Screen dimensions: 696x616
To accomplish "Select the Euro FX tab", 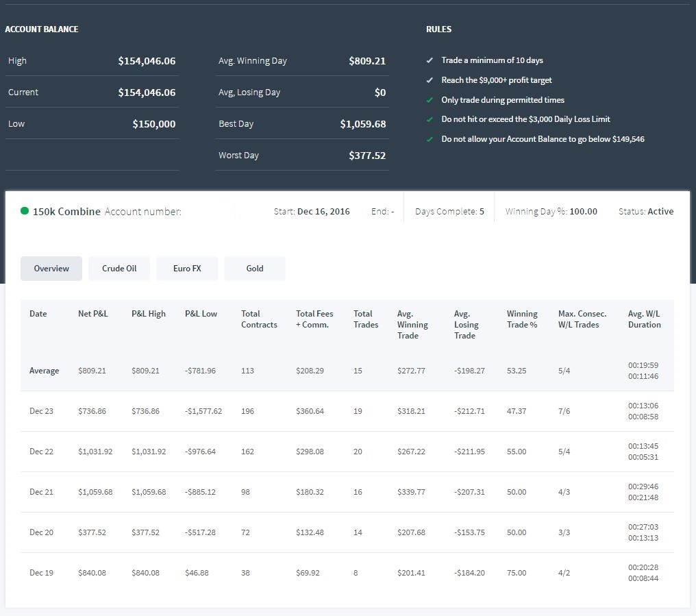I will (187, 268).
